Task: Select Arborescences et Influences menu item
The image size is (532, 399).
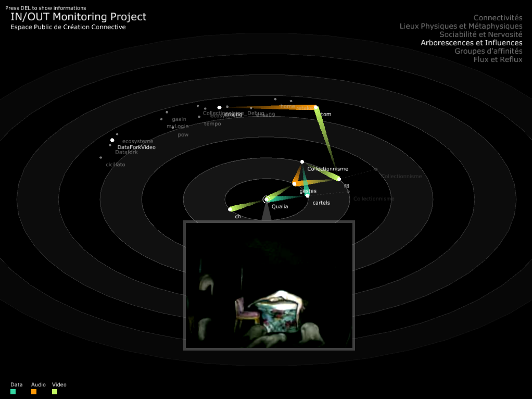Action: pos(471,43)
